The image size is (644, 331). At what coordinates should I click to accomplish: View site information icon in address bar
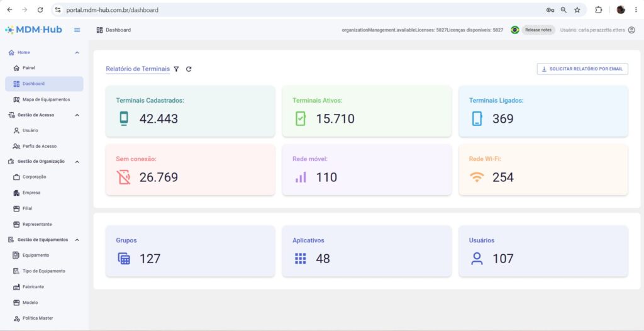(58, 10)
